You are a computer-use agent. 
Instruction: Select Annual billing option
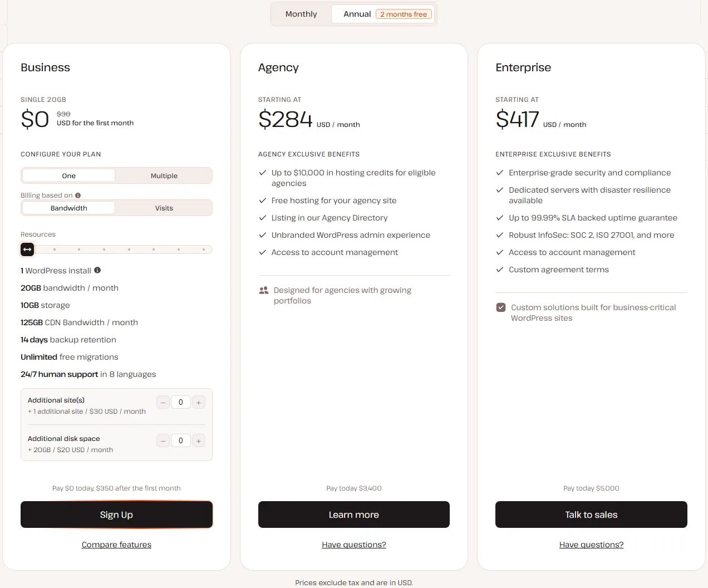(x=383, y=14)
